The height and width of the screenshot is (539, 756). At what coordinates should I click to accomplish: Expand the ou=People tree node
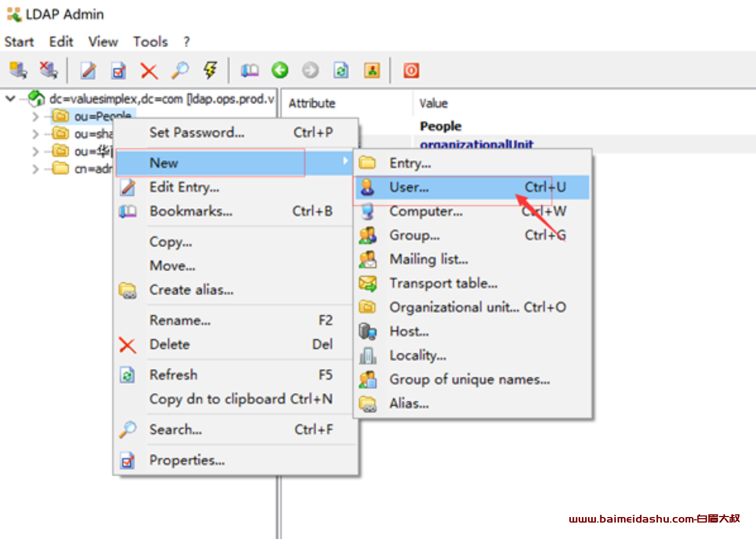pos(36,116)
